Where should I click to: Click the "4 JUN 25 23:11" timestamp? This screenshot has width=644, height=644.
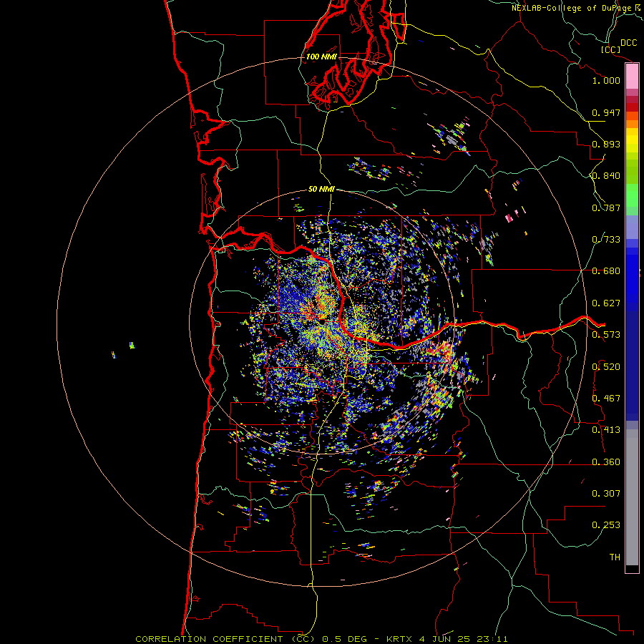click(463, 639)
